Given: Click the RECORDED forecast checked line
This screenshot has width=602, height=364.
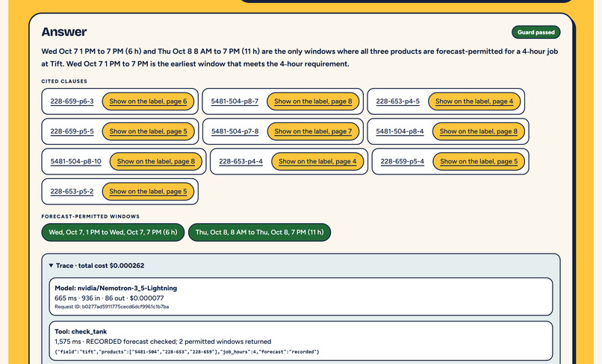Looking at the screenshot, I should point(163,342).
